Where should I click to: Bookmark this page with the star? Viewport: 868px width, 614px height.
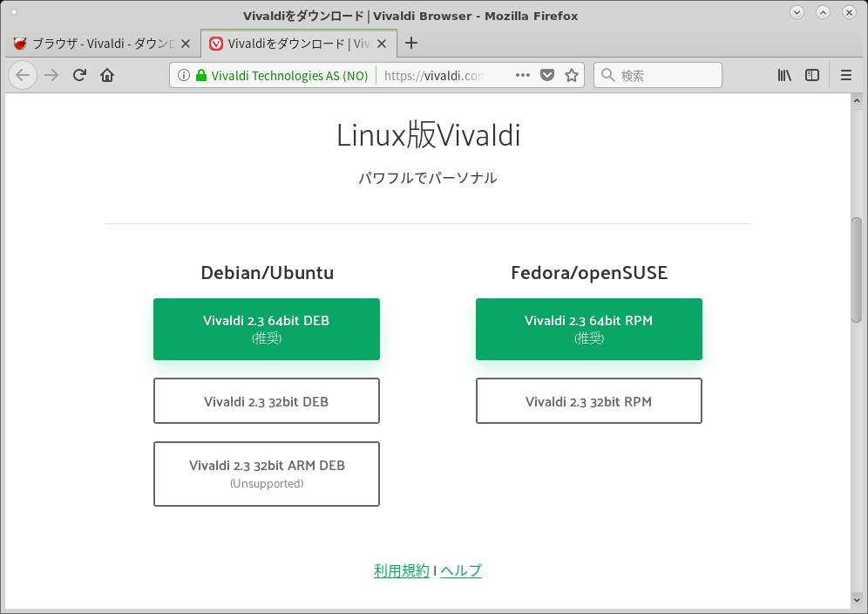[572, 75]
